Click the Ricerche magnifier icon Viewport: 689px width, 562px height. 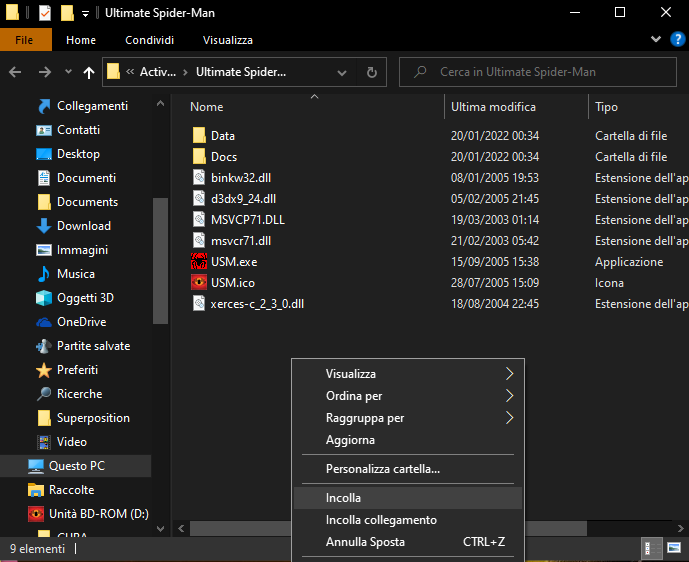coord(44,394)
